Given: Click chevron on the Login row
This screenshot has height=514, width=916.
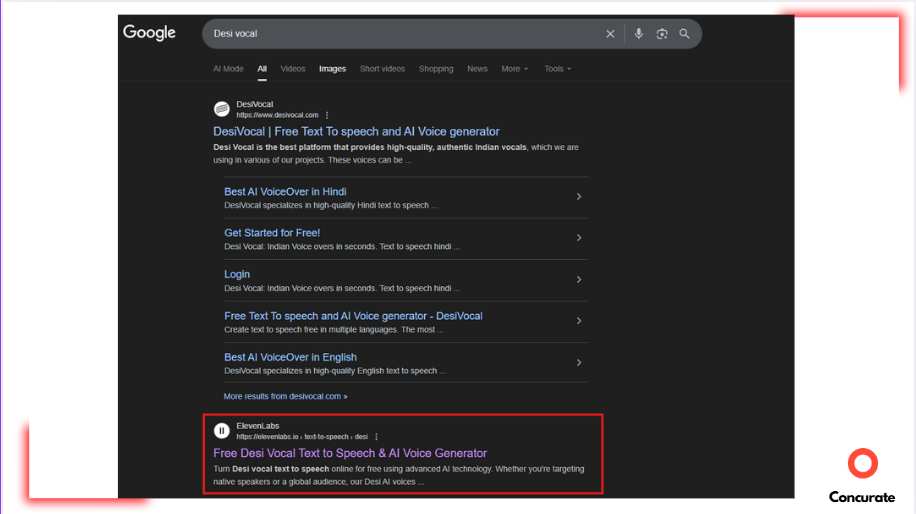Looking at the screenshot, I should point(579,280).
